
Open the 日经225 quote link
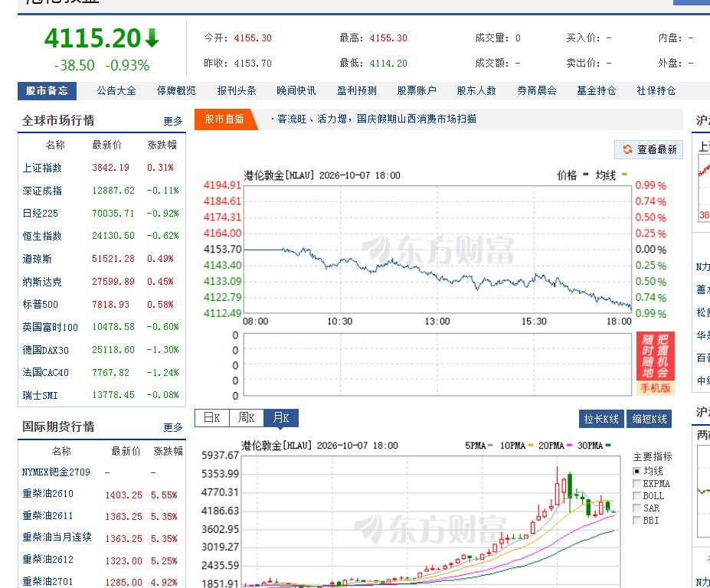(x=41, y=213)
